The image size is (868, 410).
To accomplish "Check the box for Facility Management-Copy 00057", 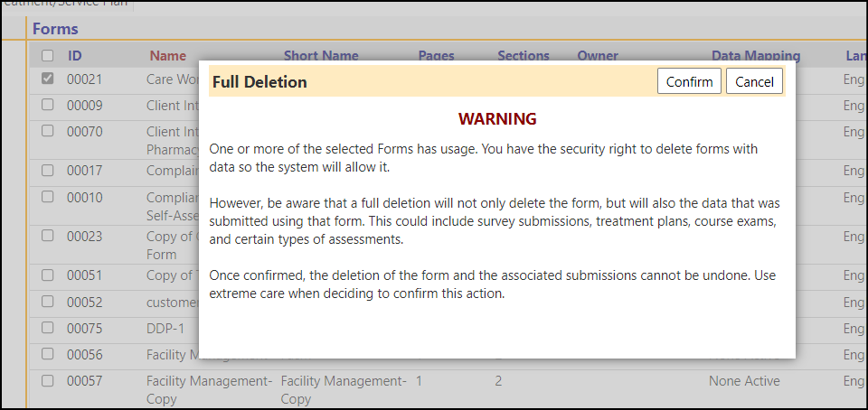I will point(48,381).
